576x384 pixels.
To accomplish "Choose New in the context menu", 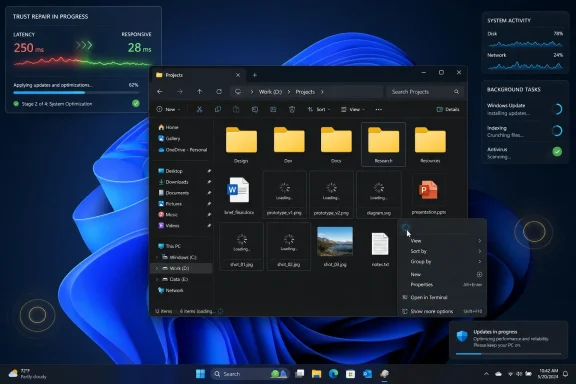I will coord(442,274).
